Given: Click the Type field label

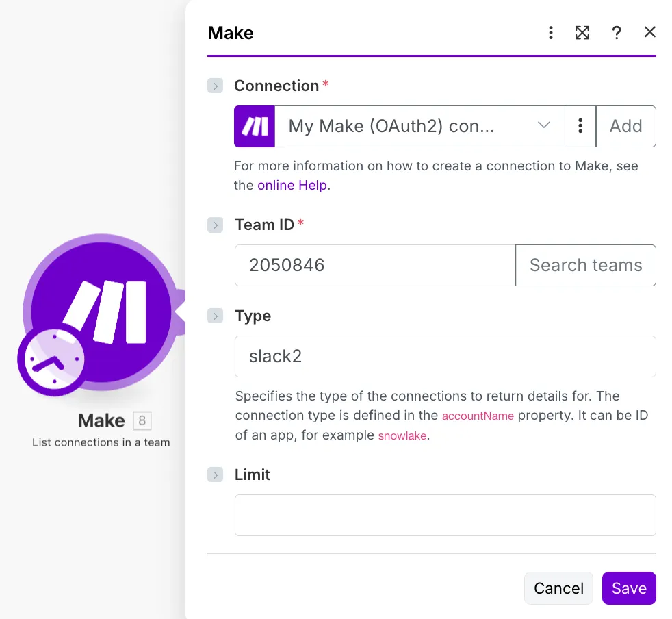Looking at the screenshot, I should pyautogui.click(x=253, y=316).
